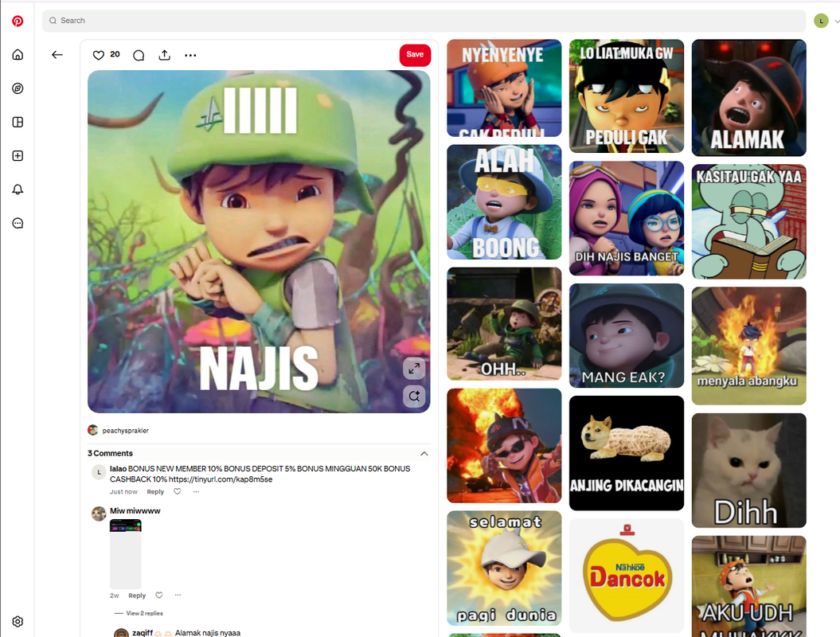Screen dimensions: 840x637
Task: Open the KASITAU GAK YAA Squidward pin
Action: [x=748, y=221]
